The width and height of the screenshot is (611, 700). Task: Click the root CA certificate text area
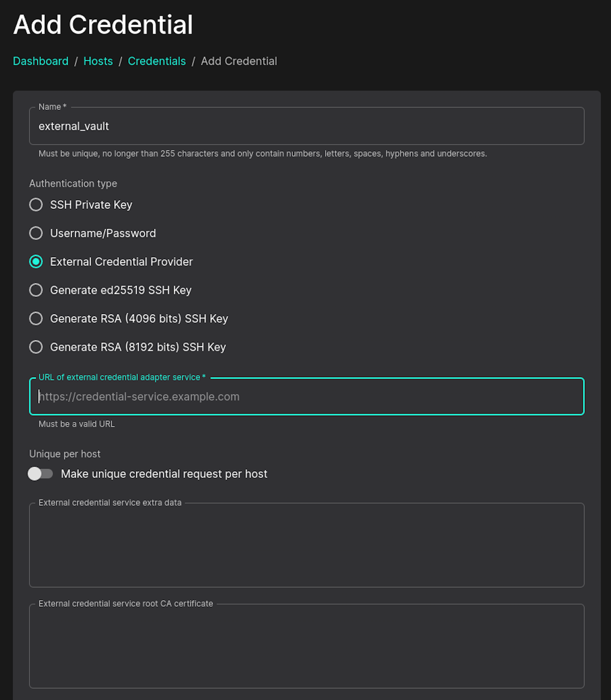click(305, 646)
